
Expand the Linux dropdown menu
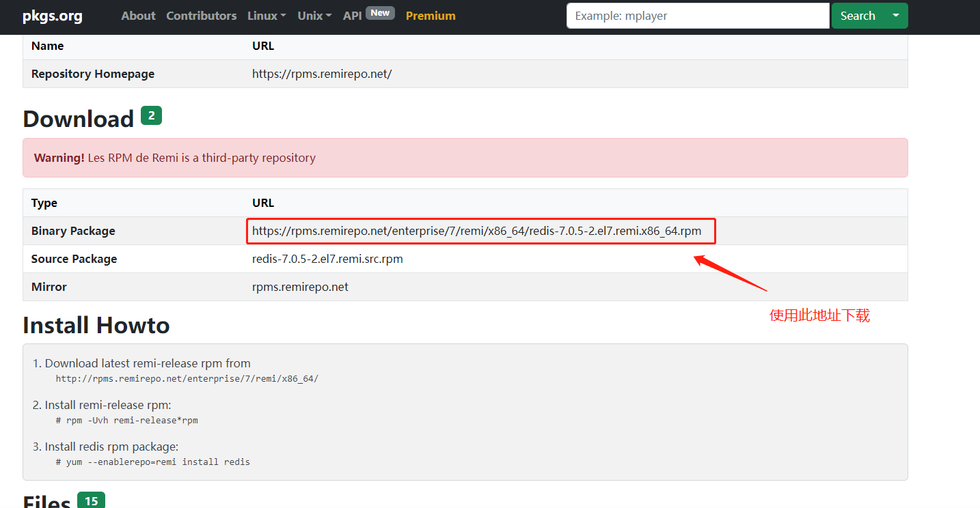tap(267, 16)
